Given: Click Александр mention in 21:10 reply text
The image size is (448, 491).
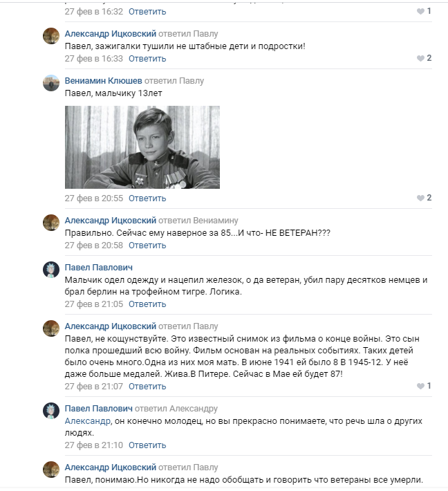Looking at the screenshot, I should (x=88, y=421).
